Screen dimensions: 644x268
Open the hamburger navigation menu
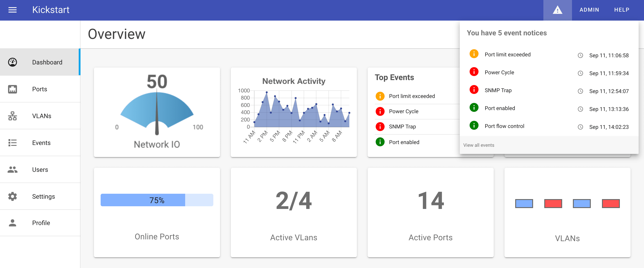coord(13,10)
